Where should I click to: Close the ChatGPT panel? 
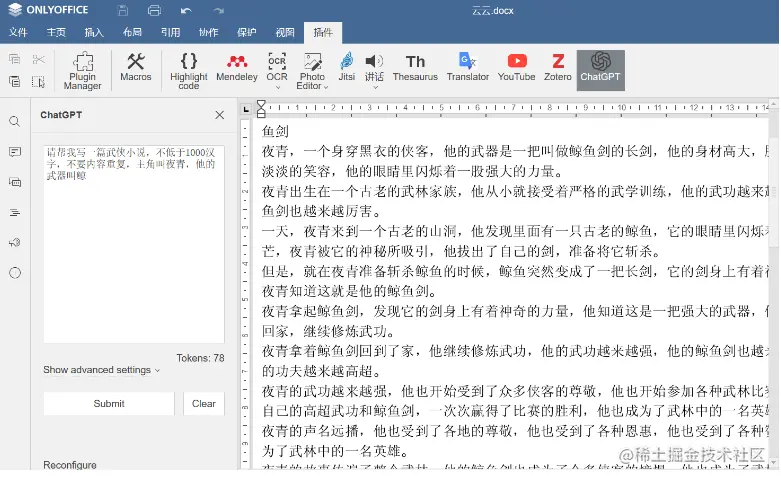click(220, 115)
